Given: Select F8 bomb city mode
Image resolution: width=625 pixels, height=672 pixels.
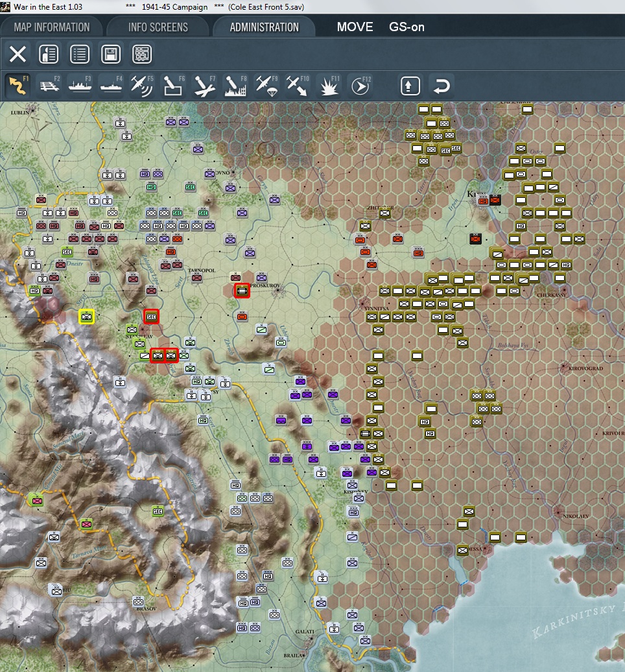Looking at the screenshot, I should pyautogui.click(x=235, y=85).
